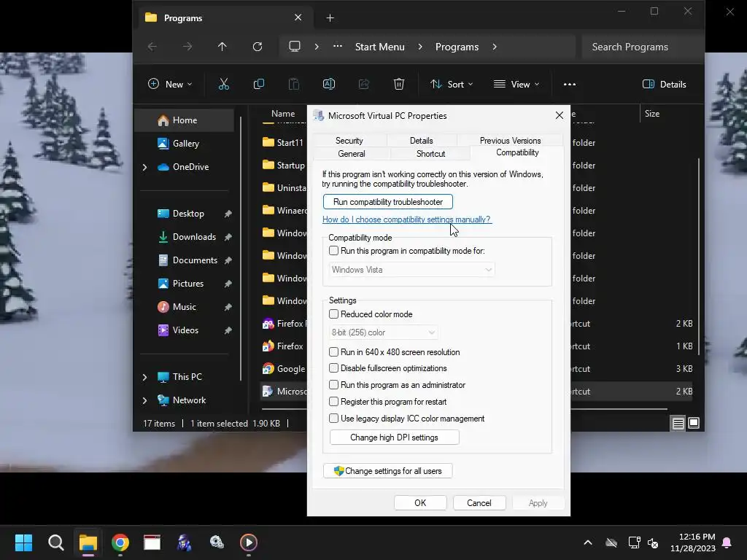Select the Compatibility tab
The width and height of the screenshot is (747, 560).
[x=517, y=152]
